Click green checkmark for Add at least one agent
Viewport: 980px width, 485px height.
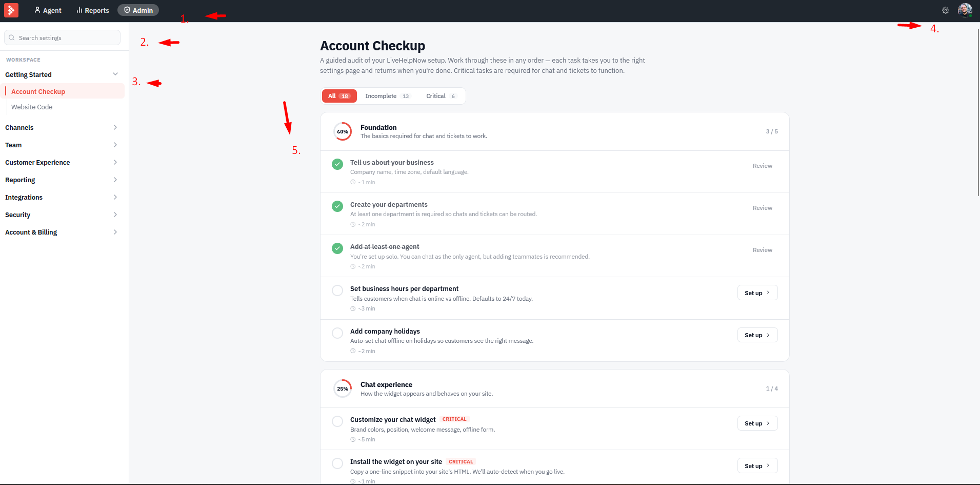(337, 248)
